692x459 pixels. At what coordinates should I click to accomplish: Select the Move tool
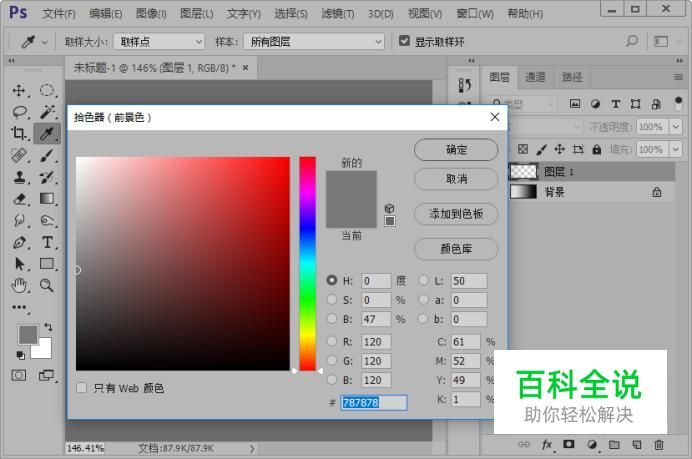click(19, 90)
